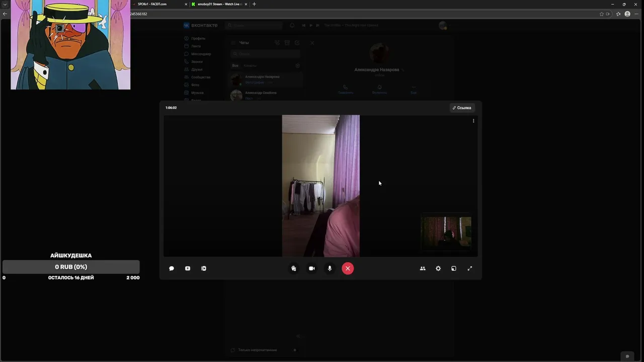Click the Позвонить call button

346,89
